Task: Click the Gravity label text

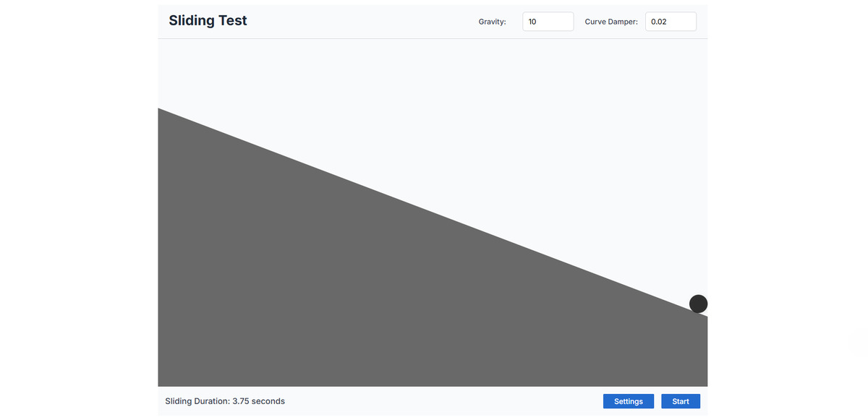Action: pos(492,22)
